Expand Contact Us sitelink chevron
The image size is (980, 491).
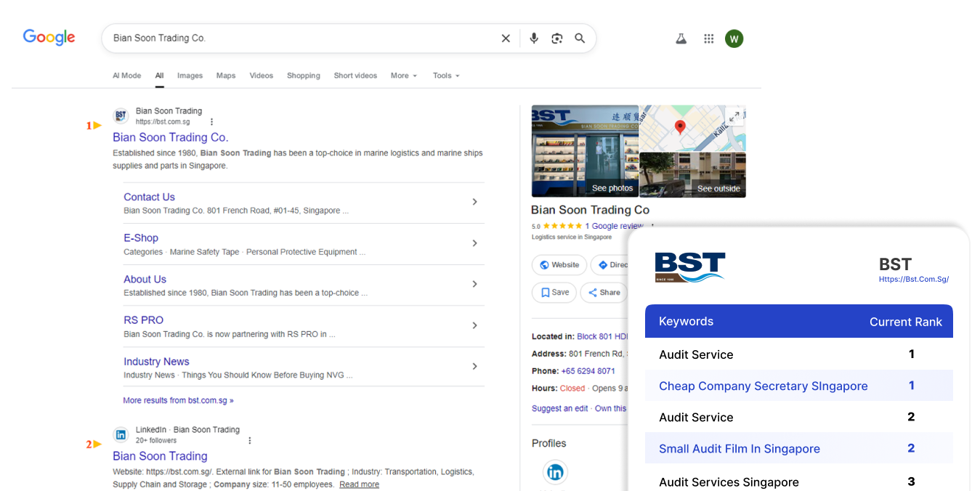pyautogui.click(x=474, y=202)
